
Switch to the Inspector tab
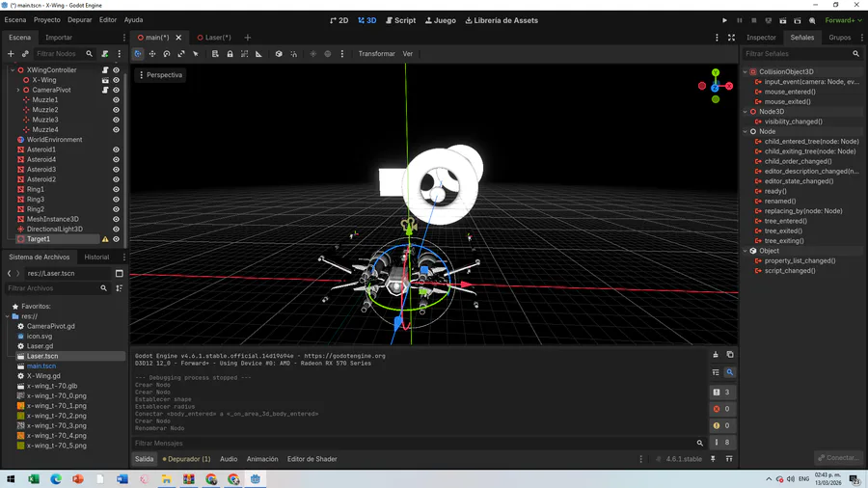click(761, 38)
